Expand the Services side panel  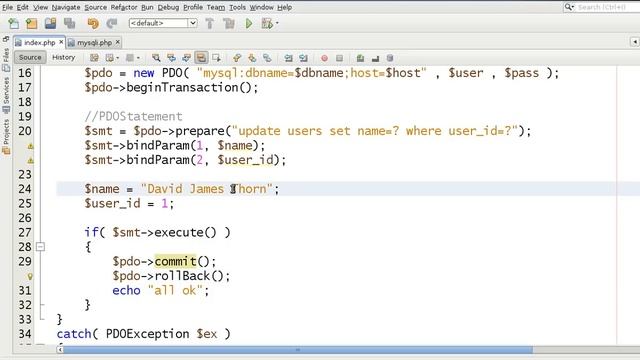tap(6, 95)
